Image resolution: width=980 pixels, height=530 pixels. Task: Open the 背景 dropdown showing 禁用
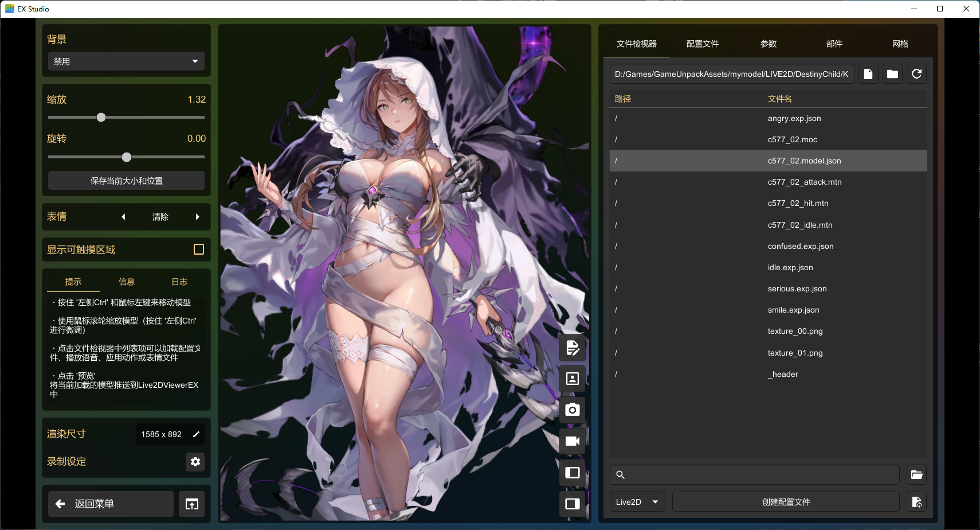pyautogui.click(x=126, y=61)
